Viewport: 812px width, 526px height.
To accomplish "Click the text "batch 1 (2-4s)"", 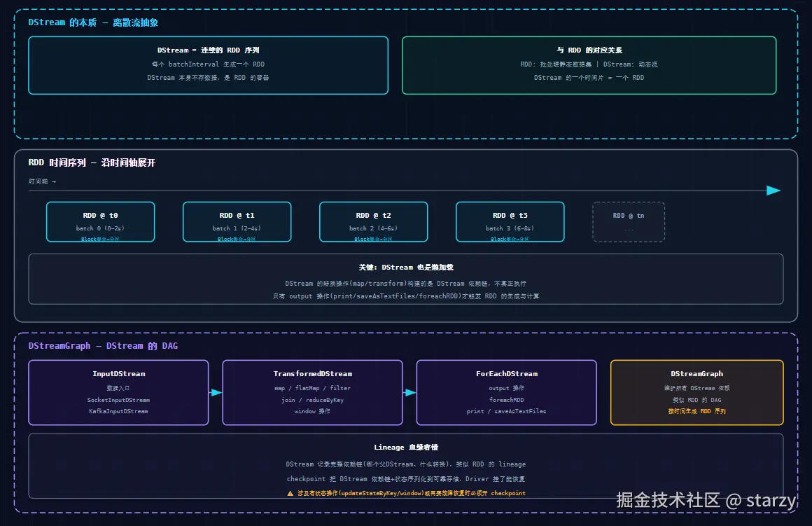I will (x=237, y=228).
